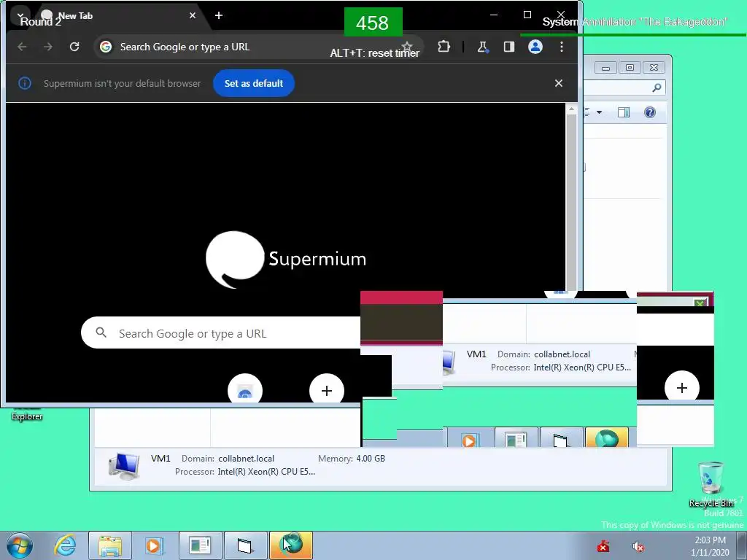Select the Memory 4.00 GB text
Viewport: 747px width, 560px height.
click(x=352, y=459)
